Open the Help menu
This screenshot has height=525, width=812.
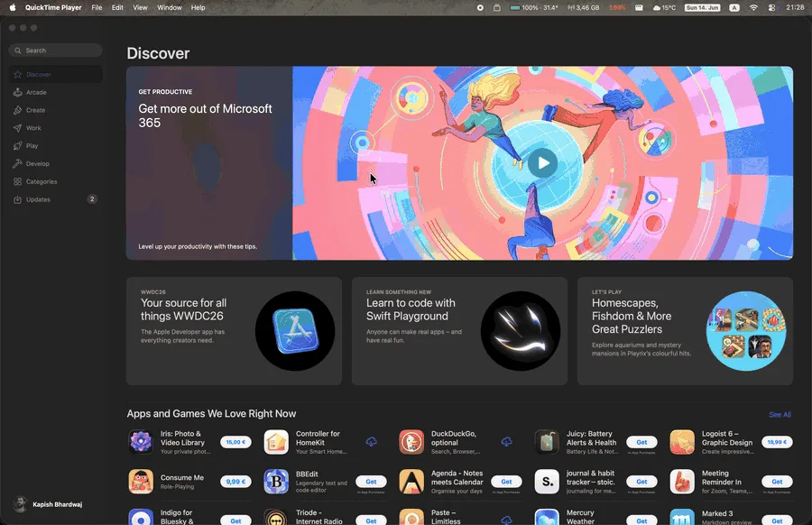click(x=198, y=8)
